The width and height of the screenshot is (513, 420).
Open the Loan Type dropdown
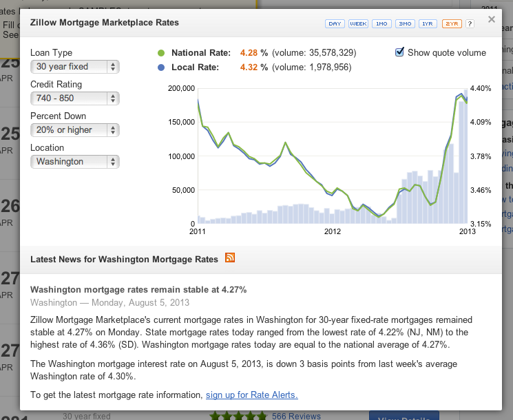click(x=75, y=67)
